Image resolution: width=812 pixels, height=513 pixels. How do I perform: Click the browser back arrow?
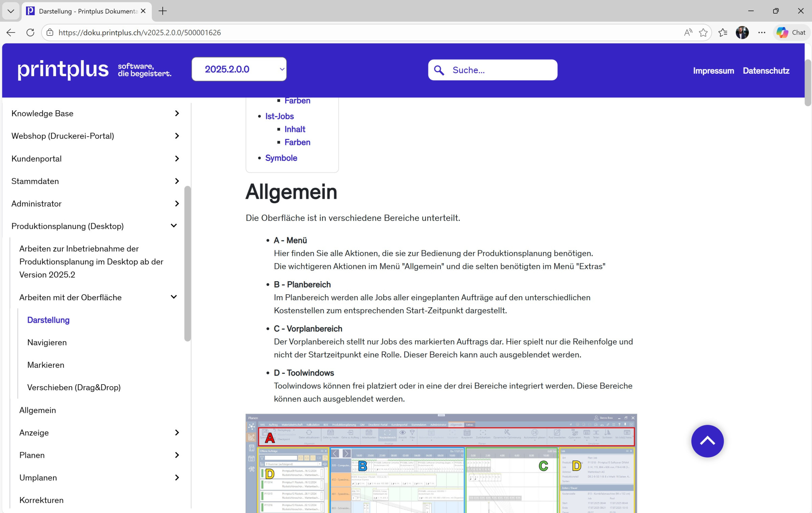click(x=11, y=32)
